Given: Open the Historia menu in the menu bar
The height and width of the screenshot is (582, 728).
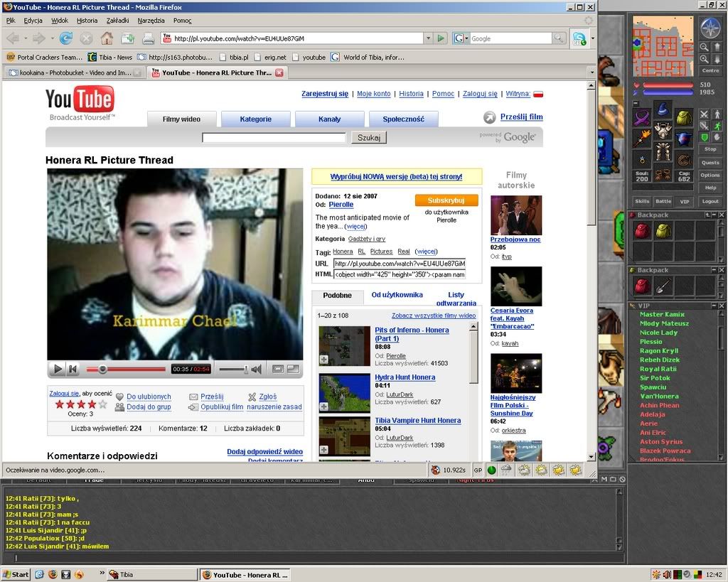Looking at the screenshot, I should 87,21.
